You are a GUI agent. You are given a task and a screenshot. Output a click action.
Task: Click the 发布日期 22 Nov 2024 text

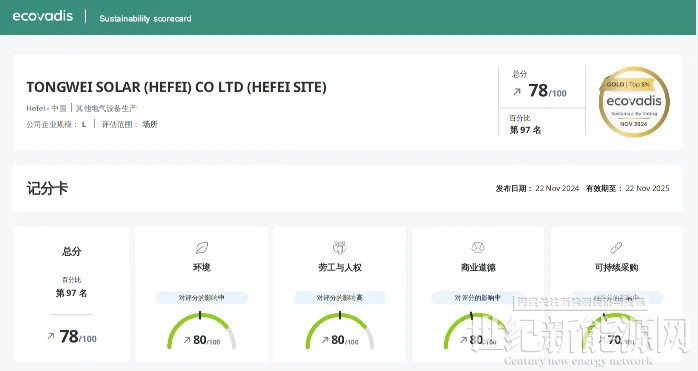click(537, 188)
